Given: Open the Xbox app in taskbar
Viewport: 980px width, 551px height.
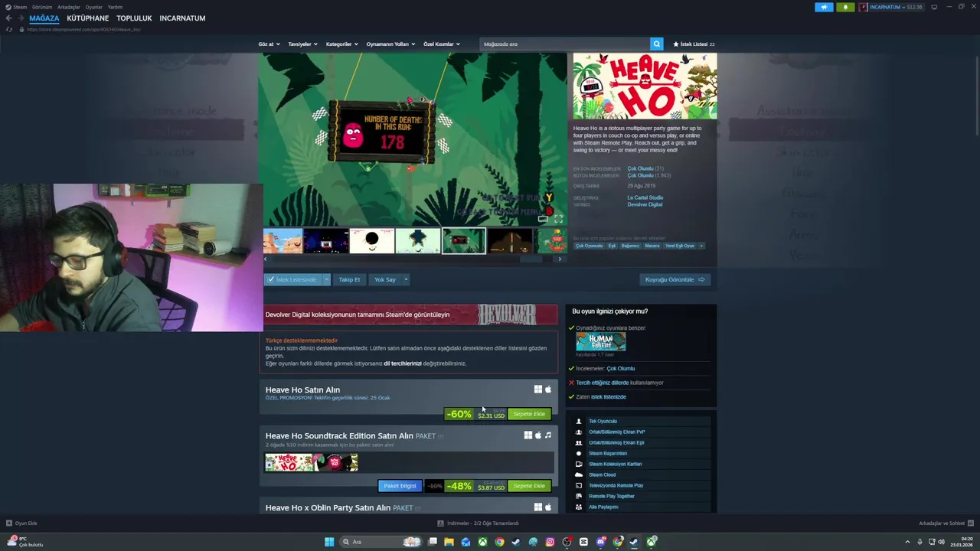Looking at the screenshot, I should [x=482, y=542].
